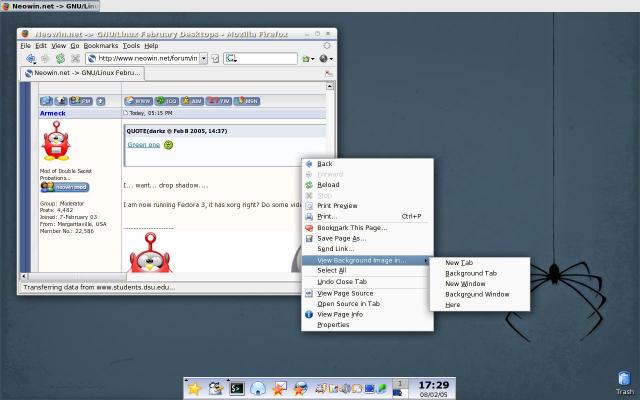Open the File menu

25,46
